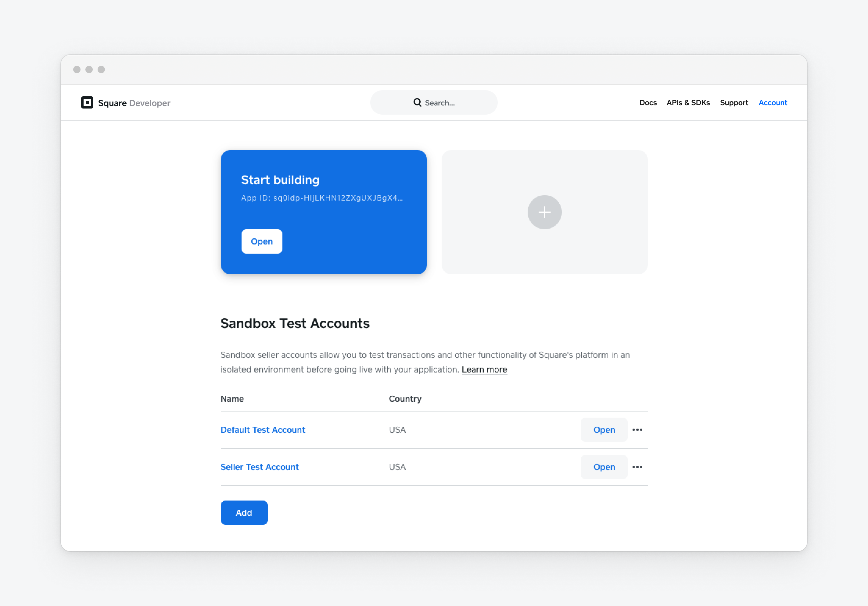Click the add new app plus icon
868x606 pixels.
coord(545,212)
